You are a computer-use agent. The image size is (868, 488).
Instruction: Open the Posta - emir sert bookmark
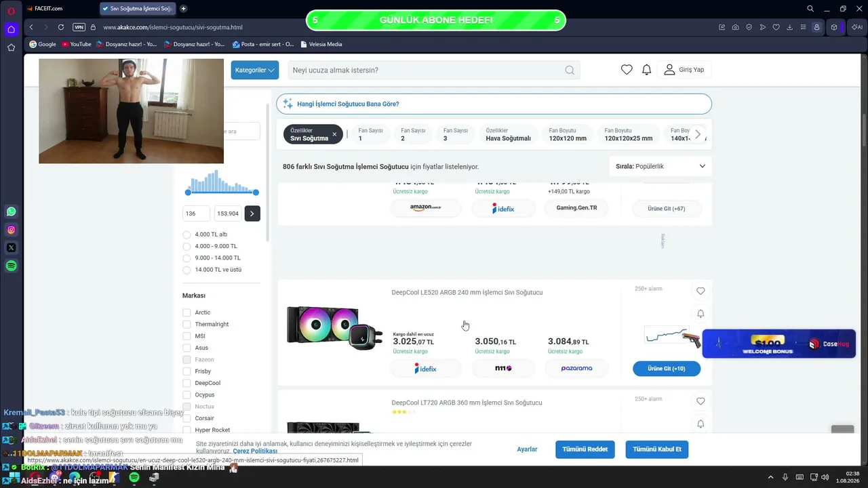coord(263,44)
